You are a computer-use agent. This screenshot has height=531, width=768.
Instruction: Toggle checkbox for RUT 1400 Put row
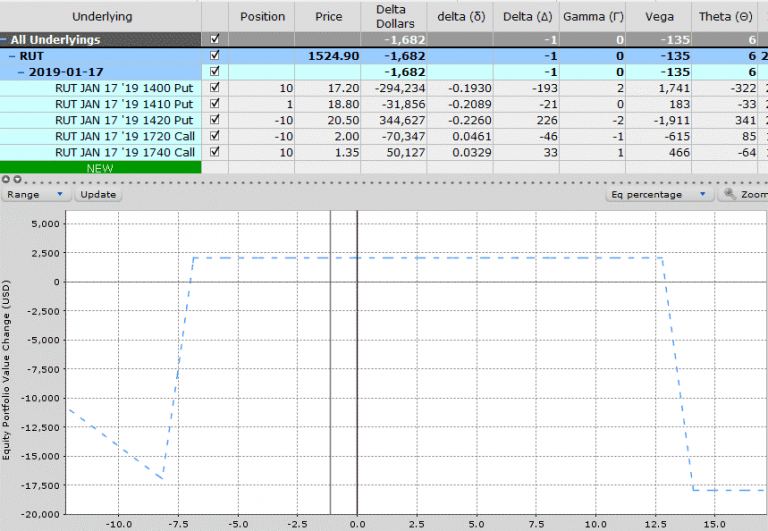click(x=214, y=88)
